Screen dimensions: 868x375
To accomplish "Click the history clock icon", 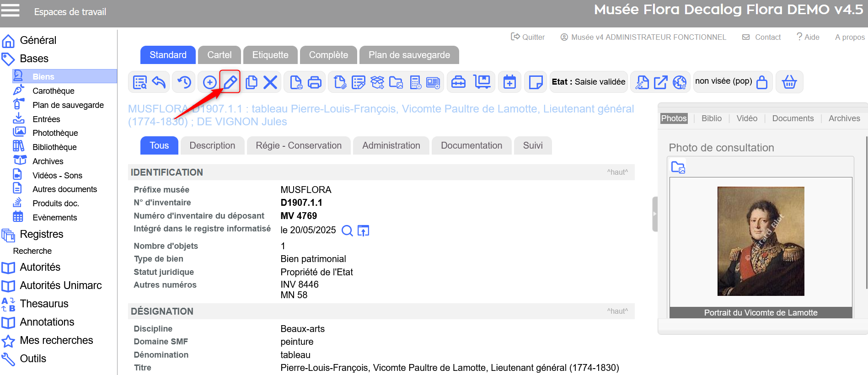I will pos(184,82).
